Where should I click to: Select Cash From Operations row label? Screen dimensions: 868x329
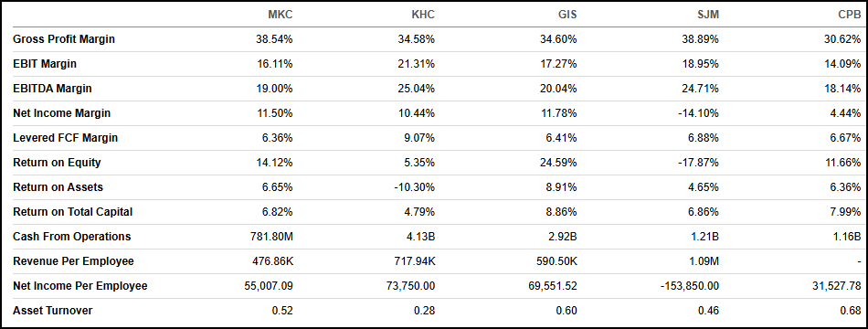(x=72, y=236)
